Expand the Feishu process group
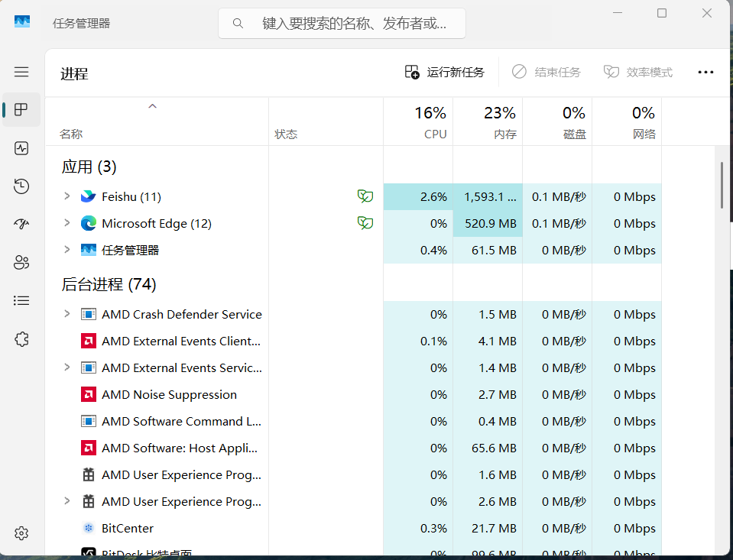This screenshot has height=560, width=733. pos(66,196)
